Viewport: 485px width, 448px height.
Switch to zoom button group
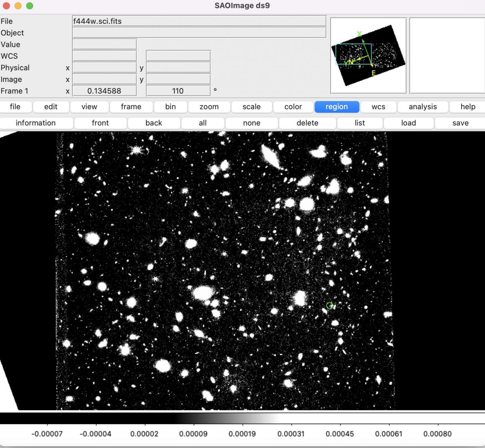pos(209,107)
